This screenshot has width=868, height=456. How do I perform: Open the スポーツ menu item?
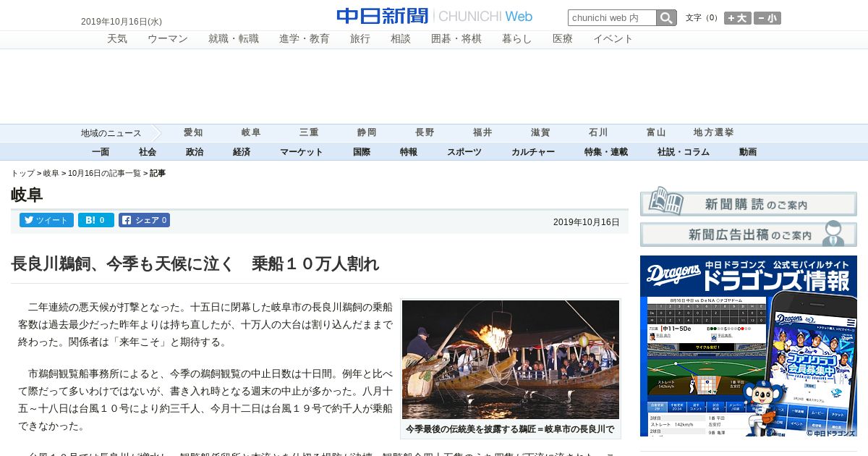[464, 152]
